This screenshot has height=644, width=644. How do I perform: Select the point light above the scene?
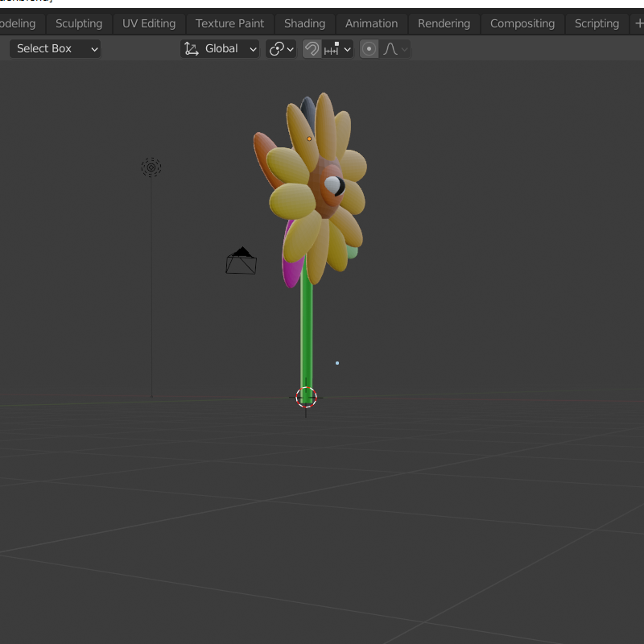[151, 167]
